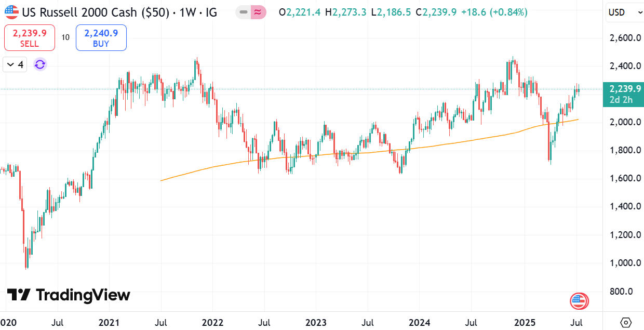This screenshot has height=330, width=644.
Task: Click the low value L2,186.5
Action: [x=392, y=11]
